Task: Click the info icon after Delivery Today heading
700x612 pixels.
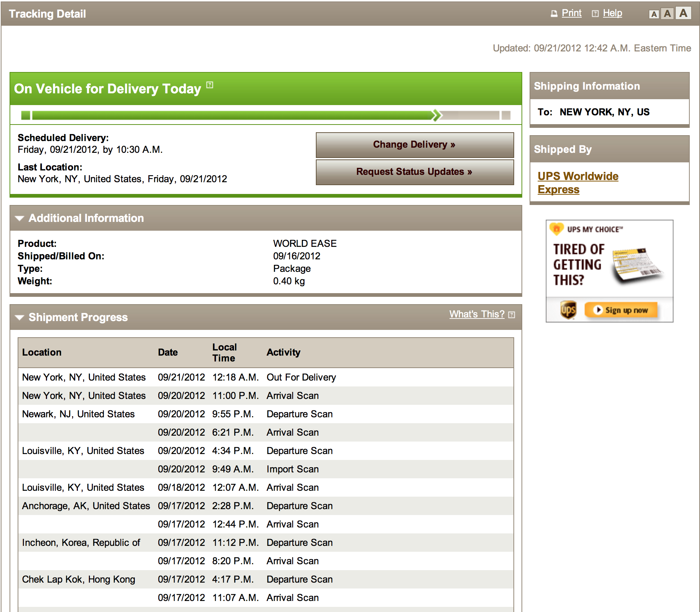Action: pos(210,85)
